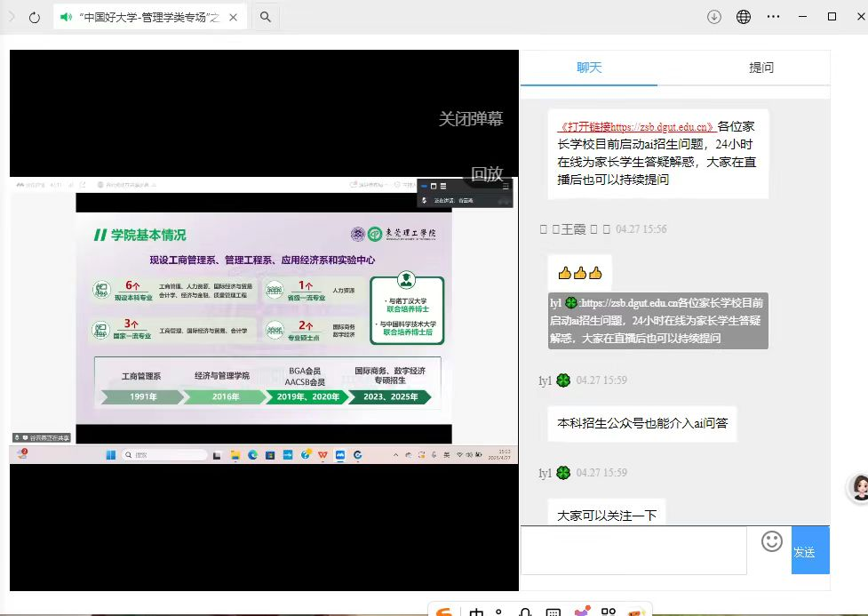The image size is (868, 616).
Task: Switch to the 提问 tab
Action: [x=761, y=68]
